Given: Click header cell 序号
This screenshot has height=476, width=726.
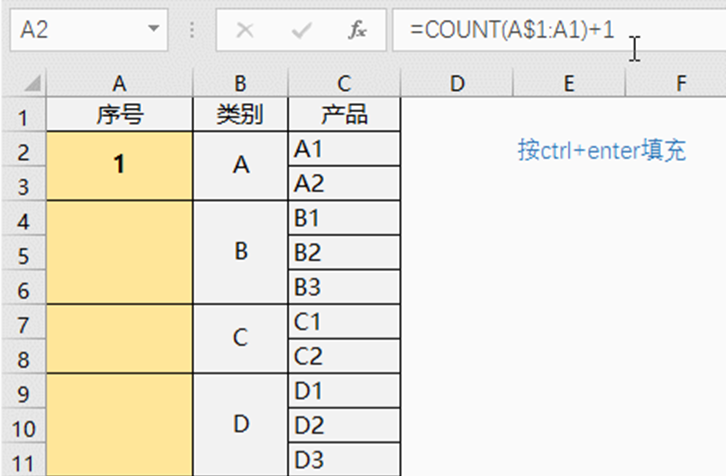Looking at the screenshot, I should [x=119, y=114].
